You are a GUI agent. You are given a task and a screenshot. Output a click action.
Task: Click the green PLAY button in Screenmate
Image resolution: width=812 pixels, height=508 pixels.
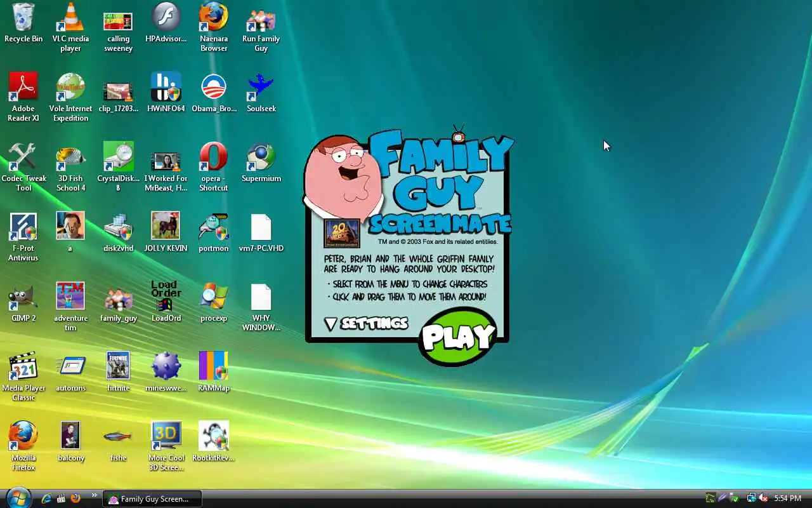[458, 337]
